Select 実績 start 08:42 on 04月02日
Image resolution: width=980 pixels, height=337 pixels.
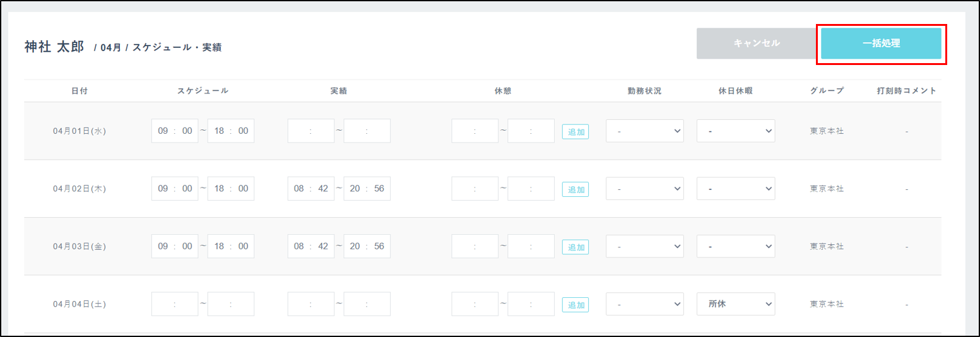pyautogui.click(x=311, y=188)
